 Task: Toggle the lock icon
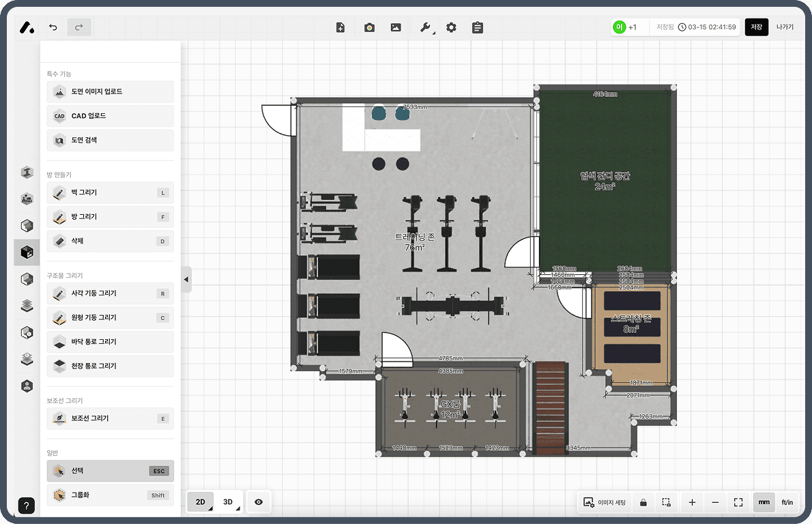tap(643, 502)
